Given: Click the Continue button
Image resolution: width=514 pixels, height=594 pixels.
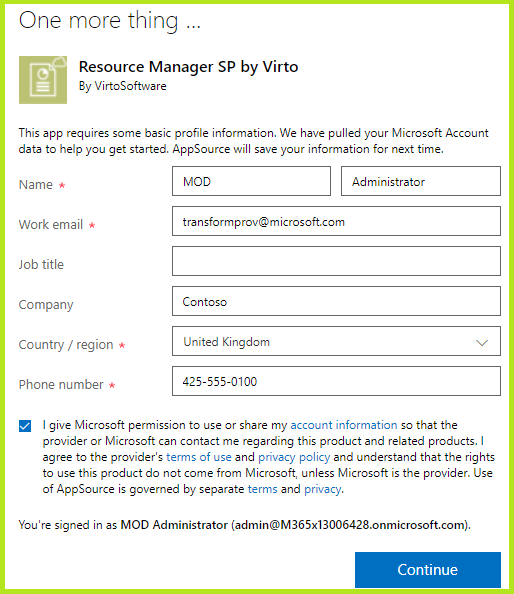Looking at the screenshot, I should pyautogui.click(x=428, y=569).
